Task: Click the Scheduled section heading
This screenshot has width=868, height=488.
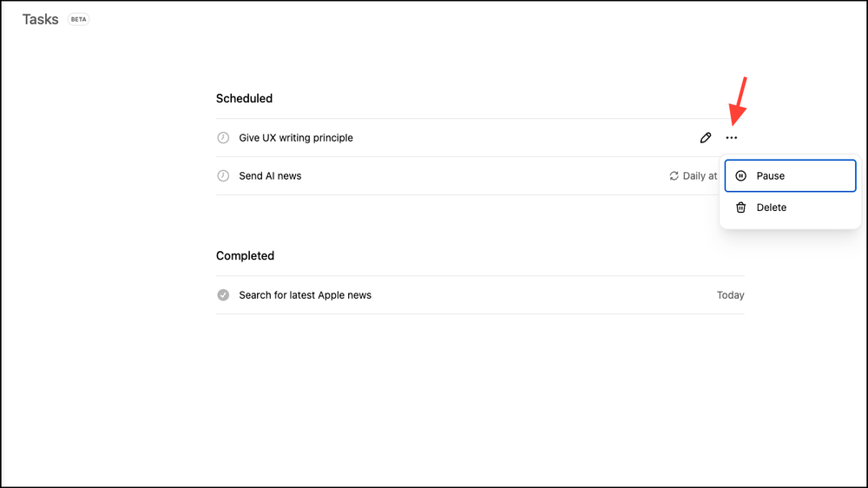Action: click(x=244, y=98)
